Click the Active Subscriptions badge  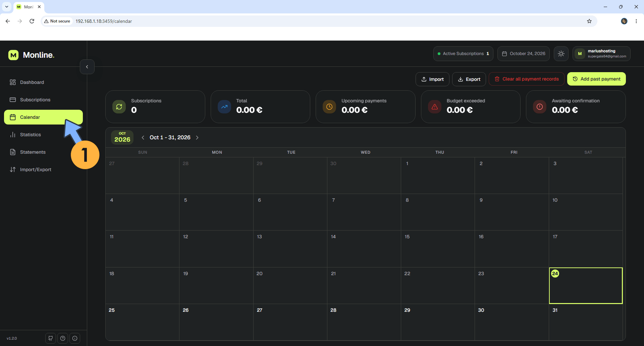[463, 54]
